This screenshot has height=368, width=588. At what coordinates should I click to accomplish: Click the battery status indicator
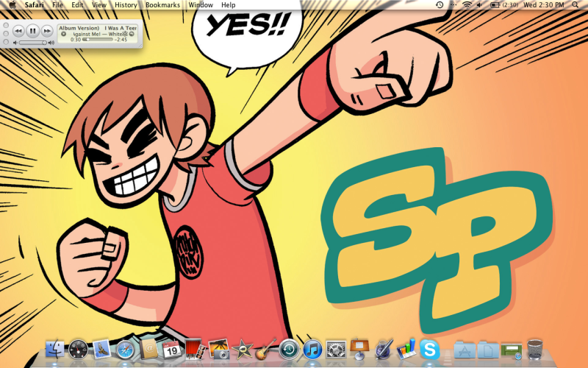(x=504, y=5)
